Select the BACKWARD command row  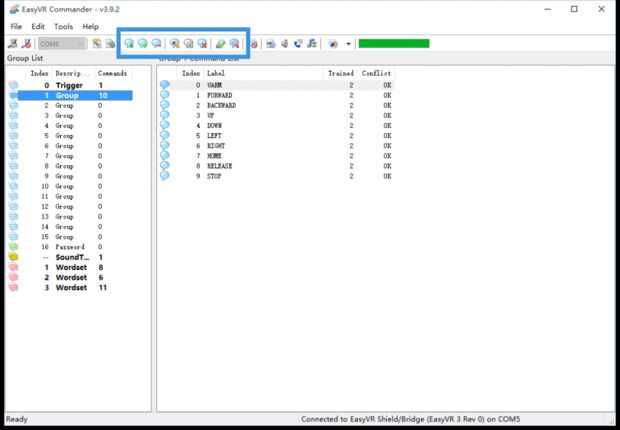coord(276,106)
